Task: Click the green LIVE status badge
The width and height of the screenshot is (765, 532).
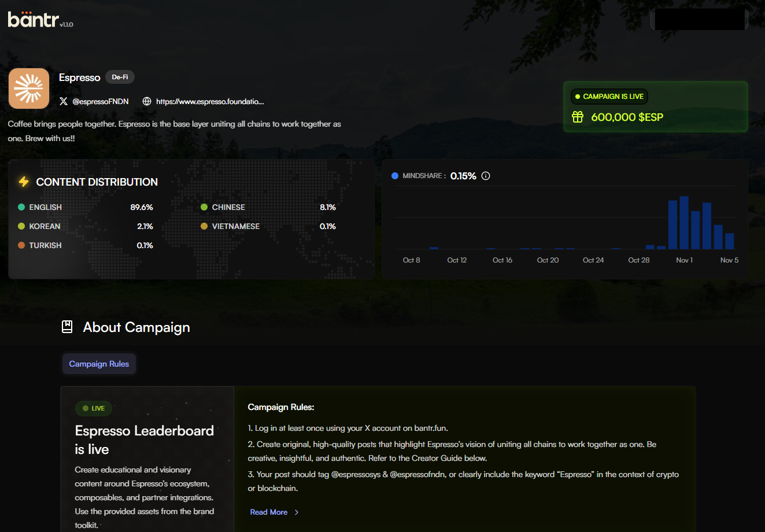Action: (94, 408)
